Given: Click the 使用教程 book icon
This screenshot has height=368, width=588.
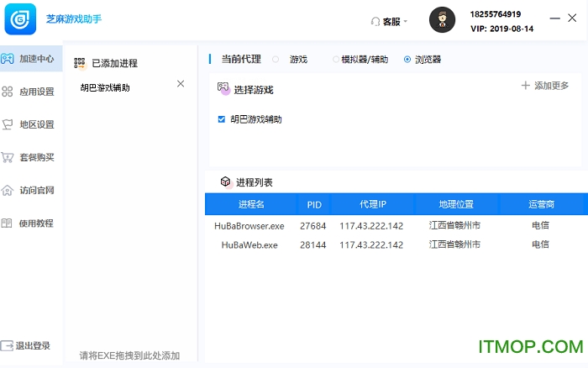Looking at the screenshot, I should pos(7,223).
